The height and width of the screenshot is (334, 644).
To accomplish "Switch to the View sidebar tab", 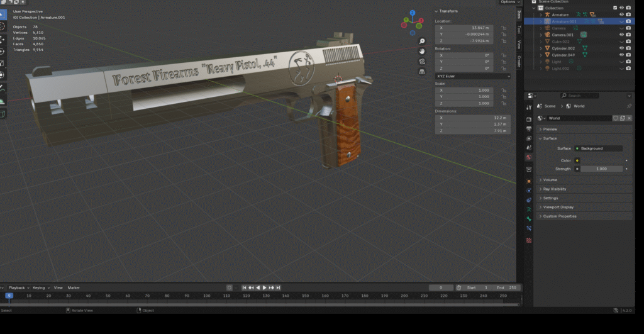I will pyautogui.click(x=519, y=44).
